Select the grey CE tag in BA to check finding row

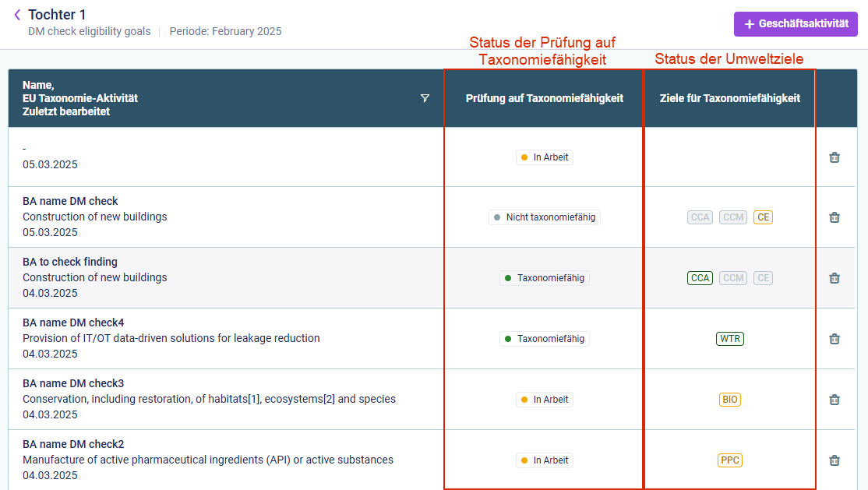(763, 278)
